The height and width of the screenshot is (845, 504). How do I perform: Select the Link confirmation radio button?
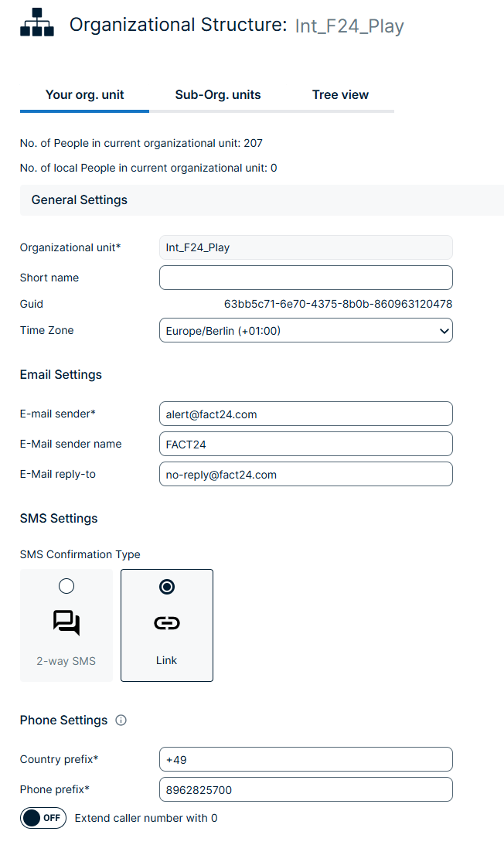tap(167, 587)
